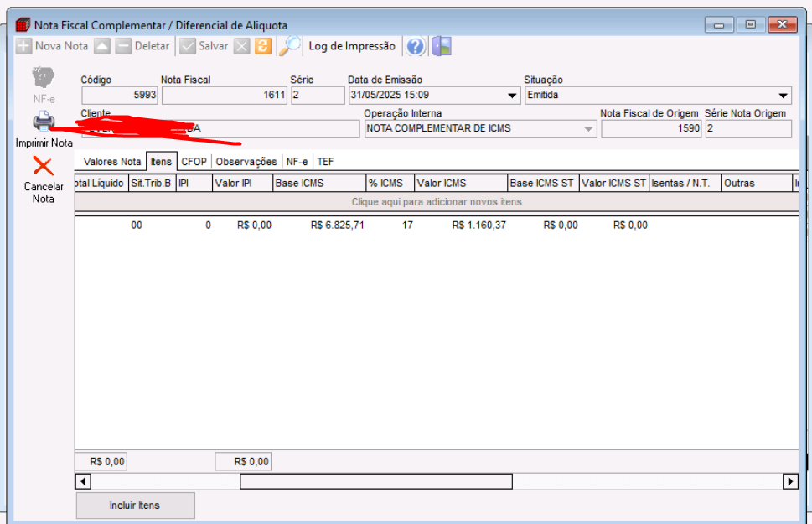Click the orange refresh icon

pyautogui.click(x=263, y=46)
